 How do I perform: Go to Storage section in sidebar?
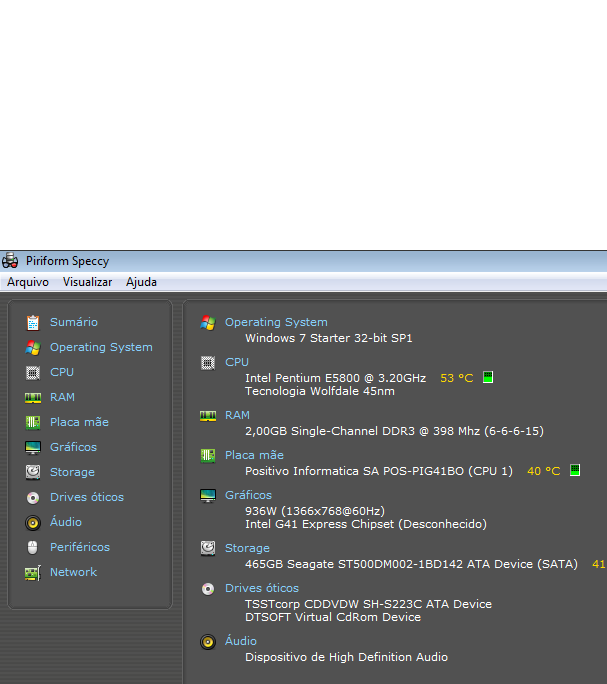(72, 472)
